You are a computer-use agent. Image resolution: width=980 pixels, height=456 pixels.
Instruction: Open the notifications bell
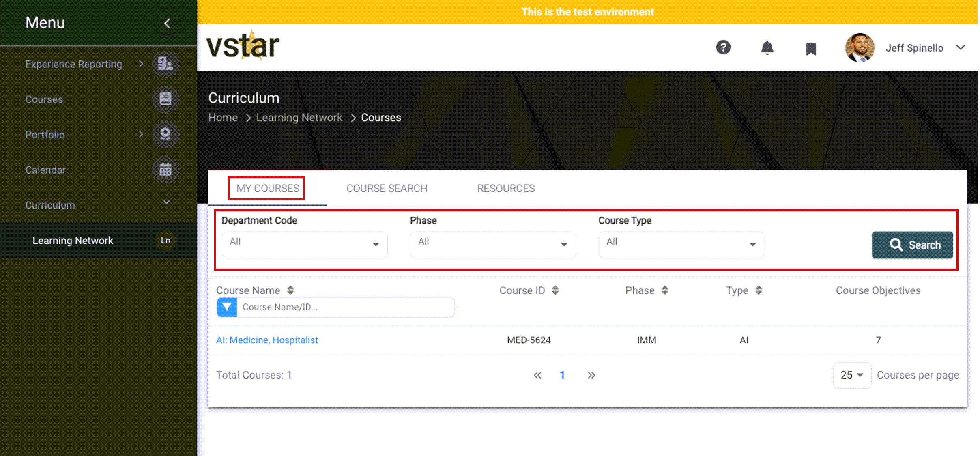(x=767, y=48)
